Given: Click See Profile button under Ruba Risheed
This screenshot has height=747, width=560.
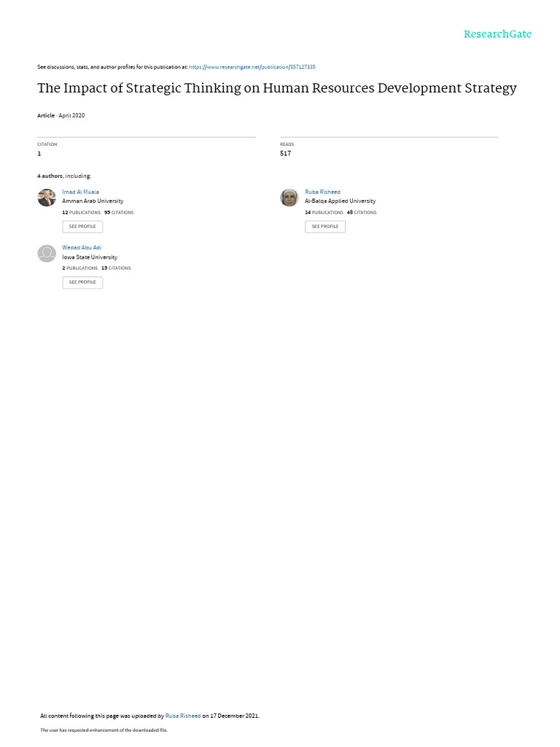Looking at the screenshot, I should pos(324,227).
